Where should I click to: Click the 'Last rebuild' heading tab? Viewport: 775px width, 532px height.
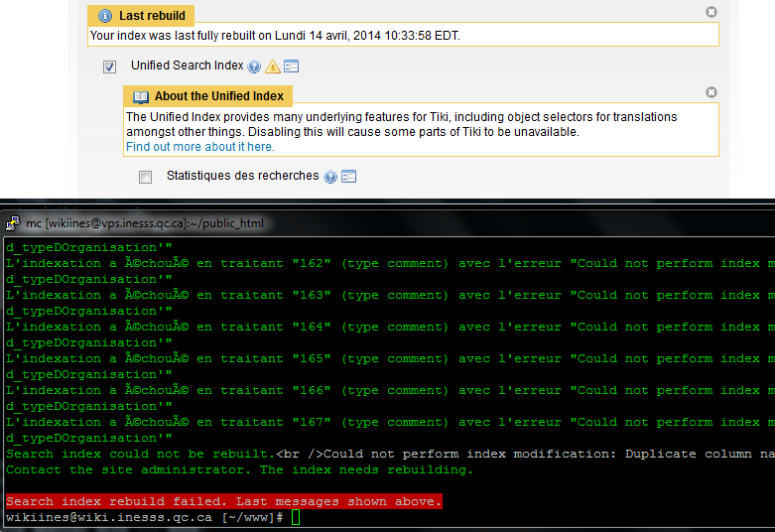coord(141,16)
